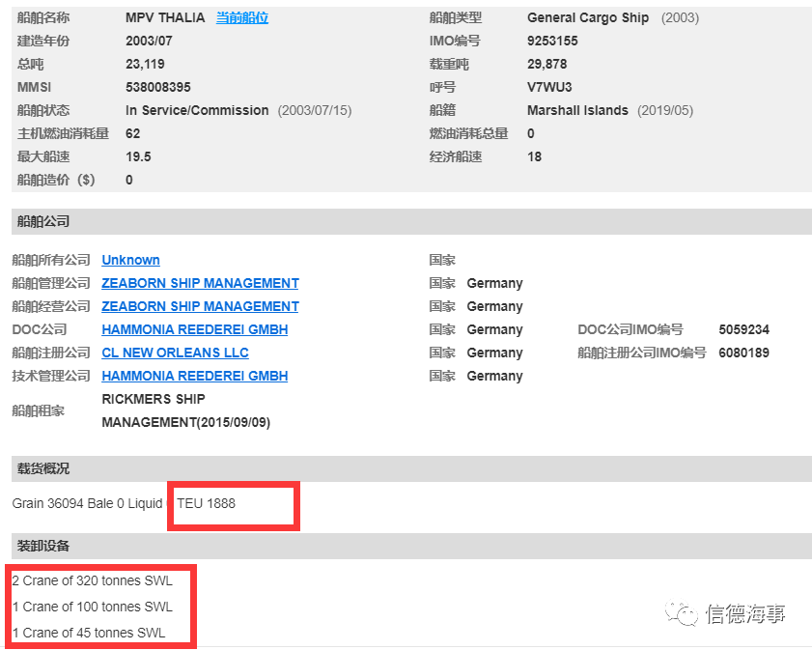
Task: Select the 经济船速 label
Action: (x=455, y=156)
